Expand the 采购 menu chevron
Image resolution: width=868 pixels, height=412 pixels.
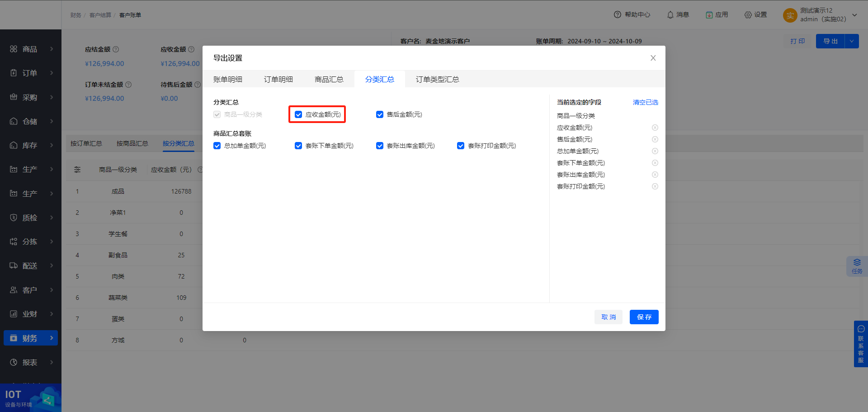click(x=52, y=97)
